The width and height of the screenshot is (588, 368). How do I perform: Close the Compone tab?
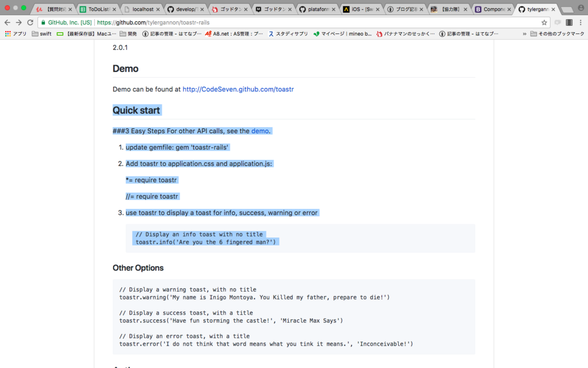coord(509,9)
